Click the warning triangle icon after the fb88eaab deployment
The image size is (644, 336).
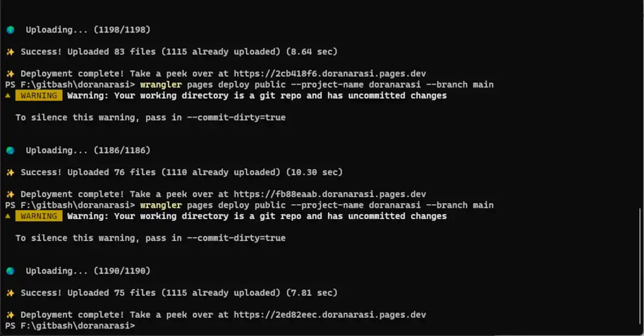pos(8,216)
